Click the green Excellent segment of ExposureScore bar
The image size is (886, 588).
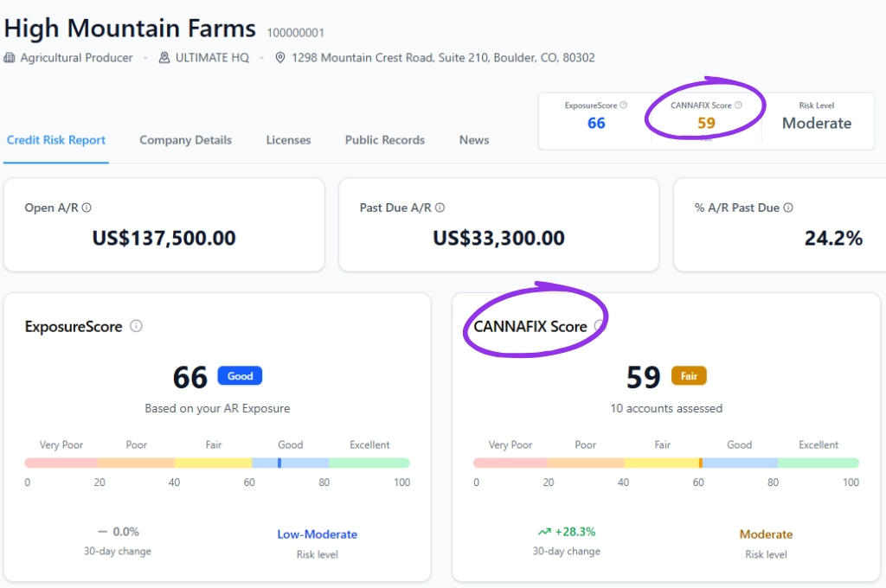click(369, 463)
